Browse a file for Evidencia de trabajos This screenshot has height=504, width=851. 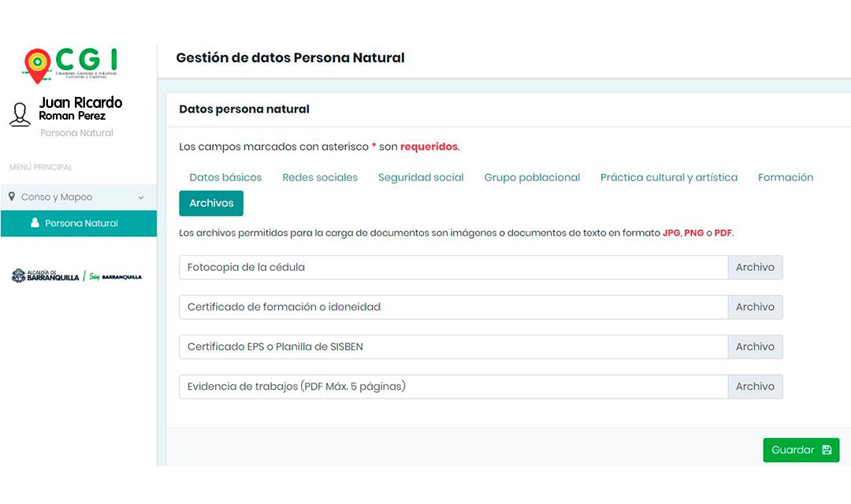(x=755, y=387)
